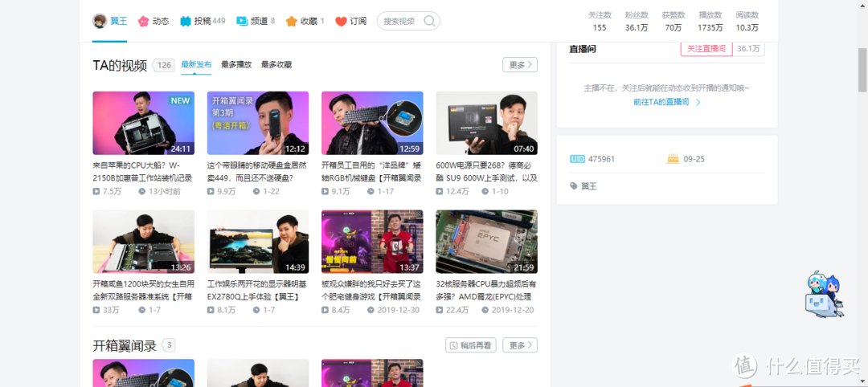Click the video count badge 126
Image resolution: width=868 pixels, height=387 pixels.
coord(164,65)
